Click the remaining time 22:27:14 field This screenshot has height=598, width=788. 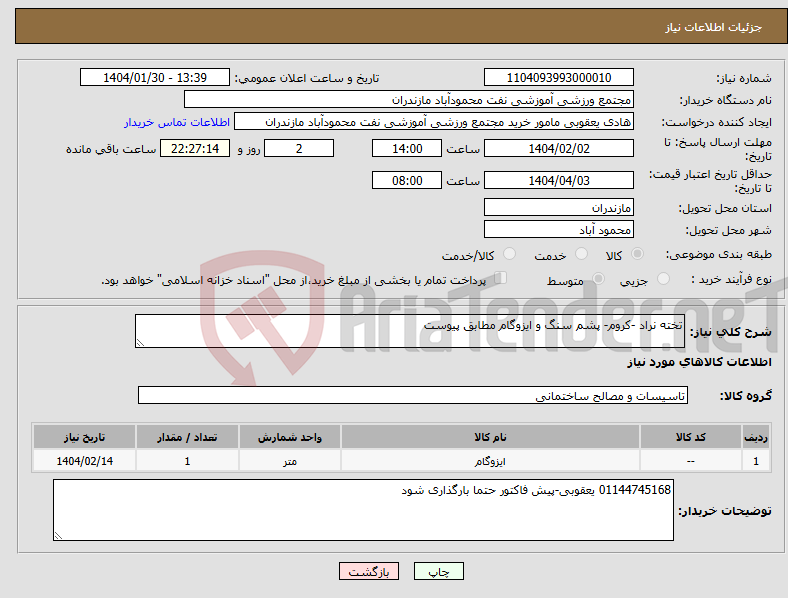point(195,148)
